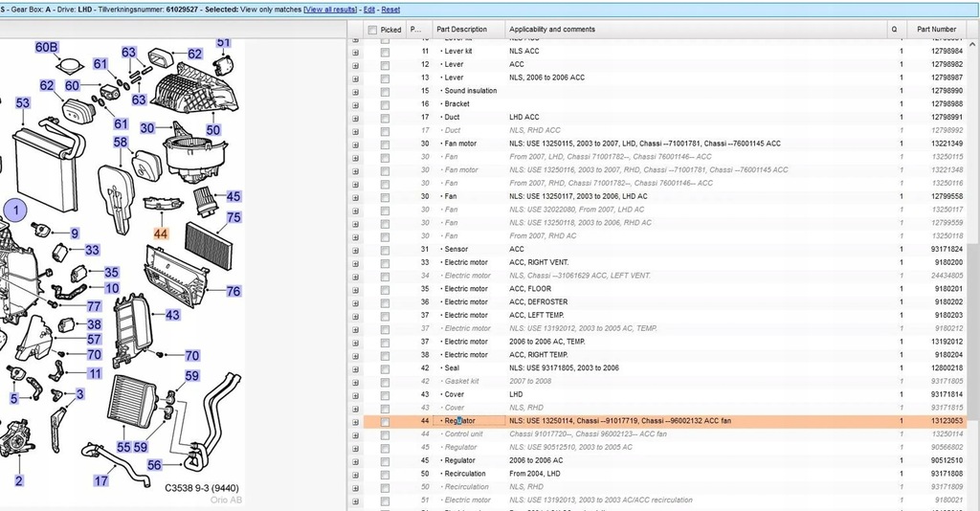Image resolution: width=980 pixels, height=511 pixels.
Task: Select circled callout 1 in the diagram
Action: (15, 211)
